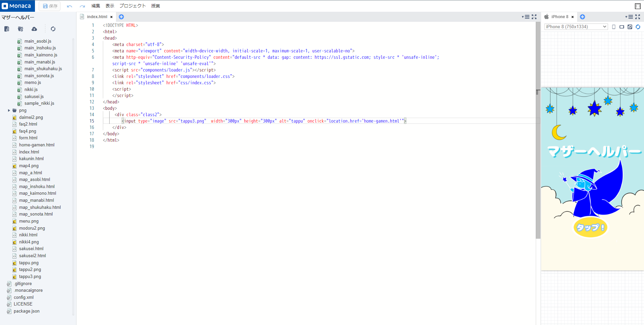Upload files with the cloud icon
Screen dimensions: 644x325
(x=34, y=29)
